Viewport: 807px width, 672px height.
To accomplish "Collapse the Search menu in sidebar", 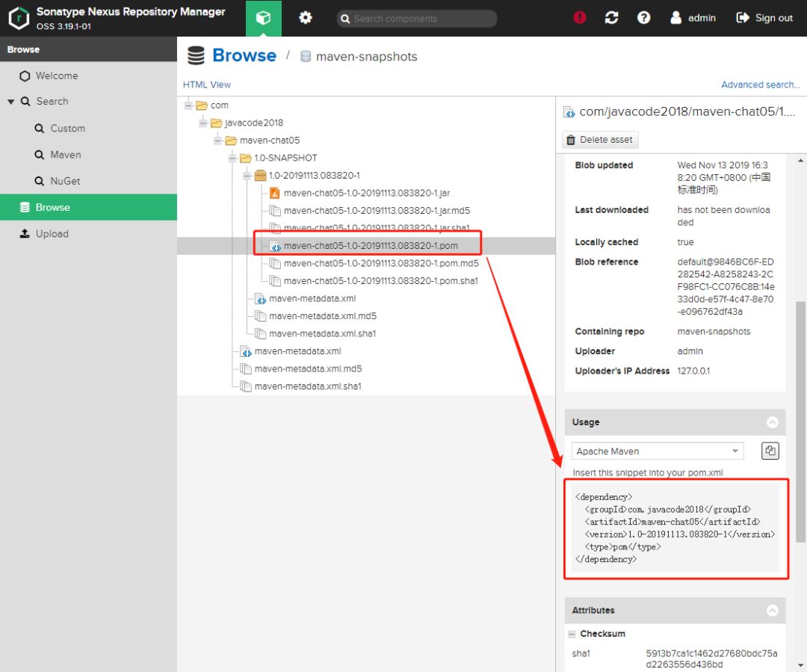I will point(11,102).
